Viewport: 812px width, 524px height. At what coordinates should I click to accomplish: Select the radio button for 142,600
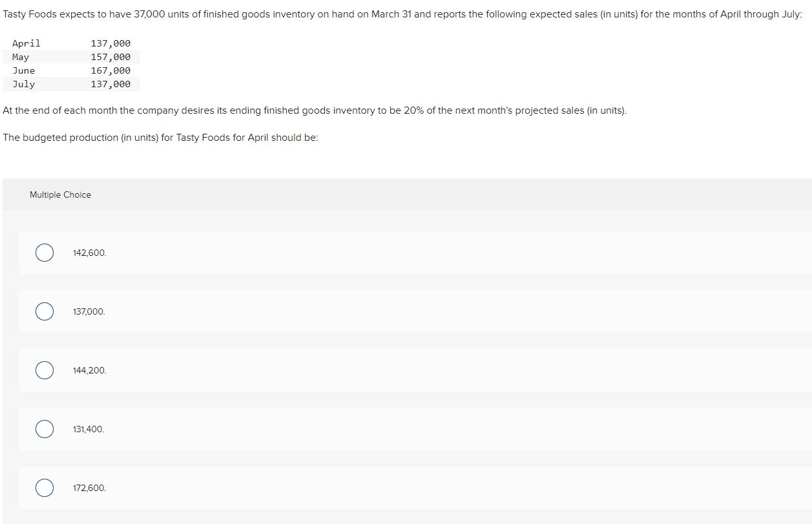(45, 253)
